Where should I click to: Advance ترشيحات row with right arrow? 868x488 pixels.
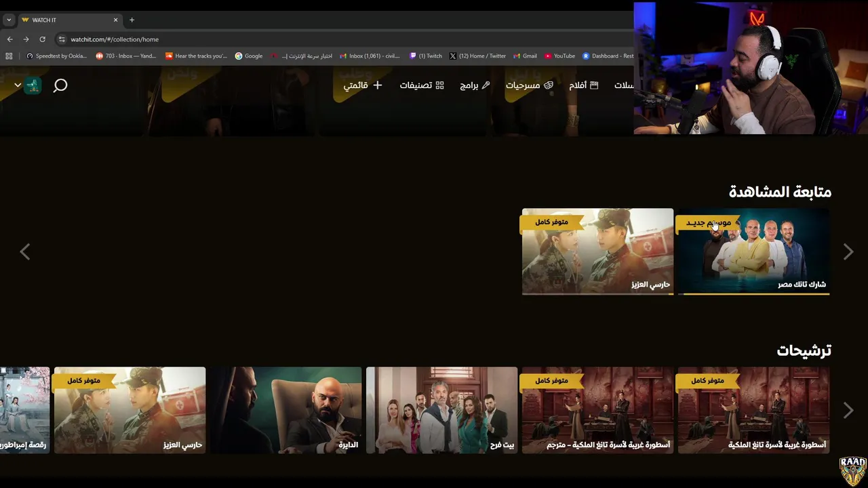tap(848, 410)
